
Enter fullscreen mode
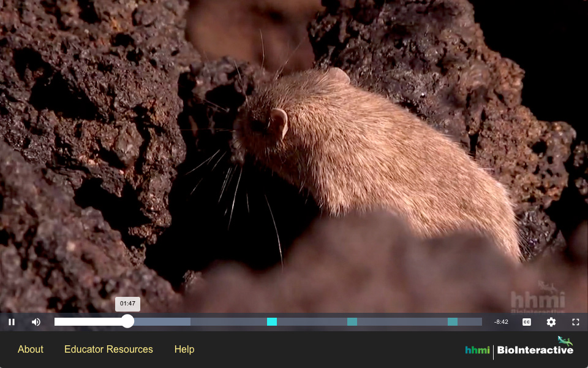coord(576,322)
